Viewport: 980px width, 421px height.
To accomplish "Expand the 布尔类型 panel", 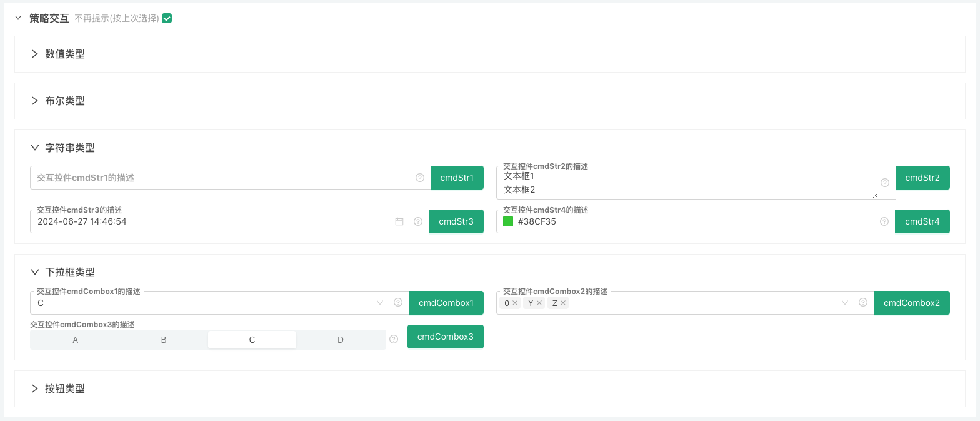I will click(x=35, y=101).
